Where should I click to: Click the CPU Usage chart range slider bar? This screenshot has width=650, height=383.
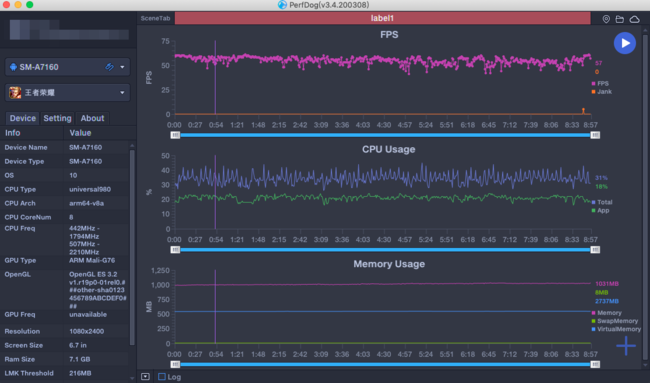[385, 250]
